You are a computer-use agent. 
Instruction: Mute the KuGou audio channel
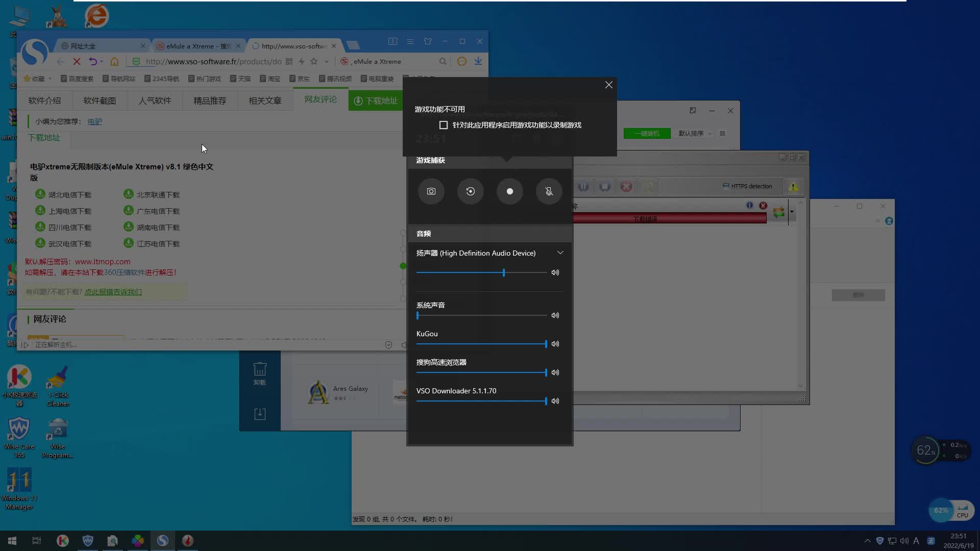(555, 344)
